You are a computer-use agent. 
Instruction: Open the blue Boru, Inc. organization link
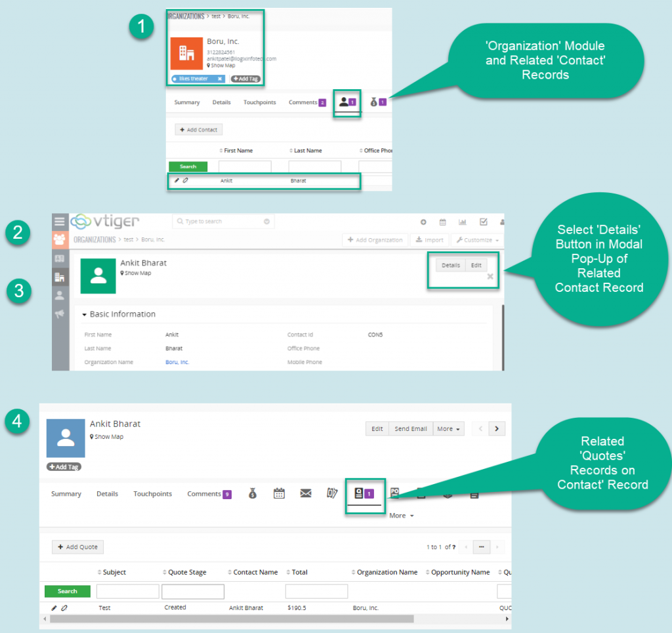pos(177,362)
